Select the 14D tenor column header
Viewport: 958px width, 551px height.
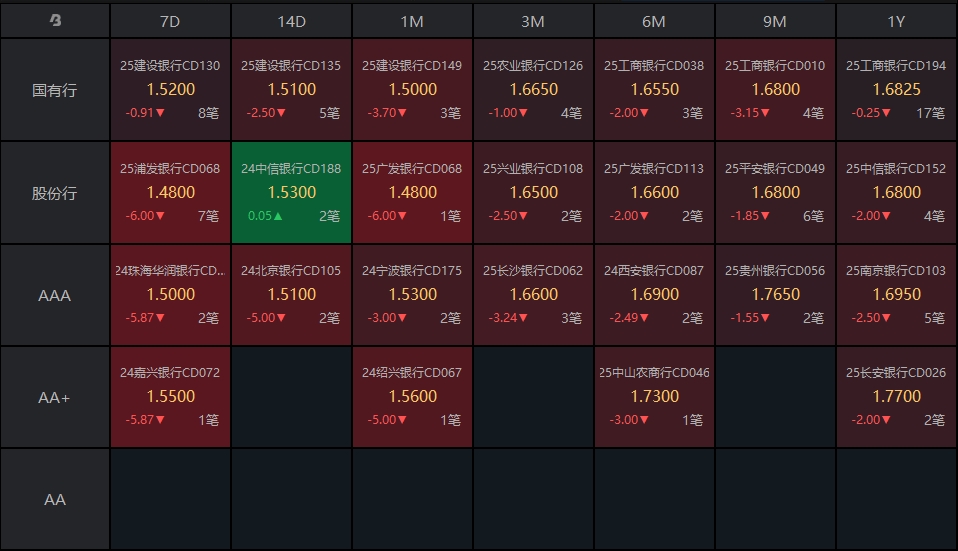(291, 21)
